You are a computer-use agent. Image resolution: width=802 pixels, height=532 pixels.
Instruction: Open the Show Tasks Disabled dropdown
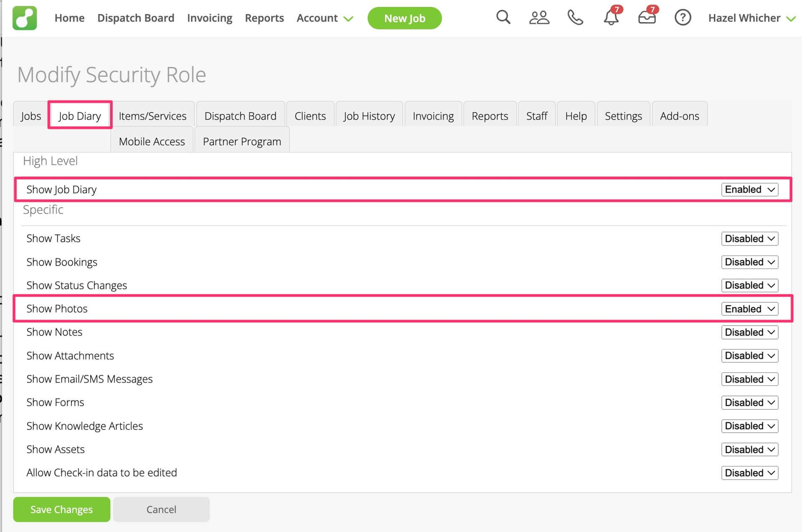(749, 239)
